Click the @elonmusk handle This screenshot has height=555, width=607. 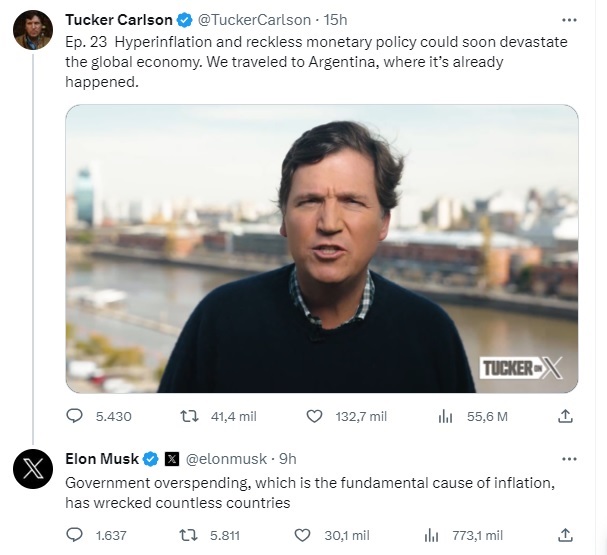click(226, 458)
